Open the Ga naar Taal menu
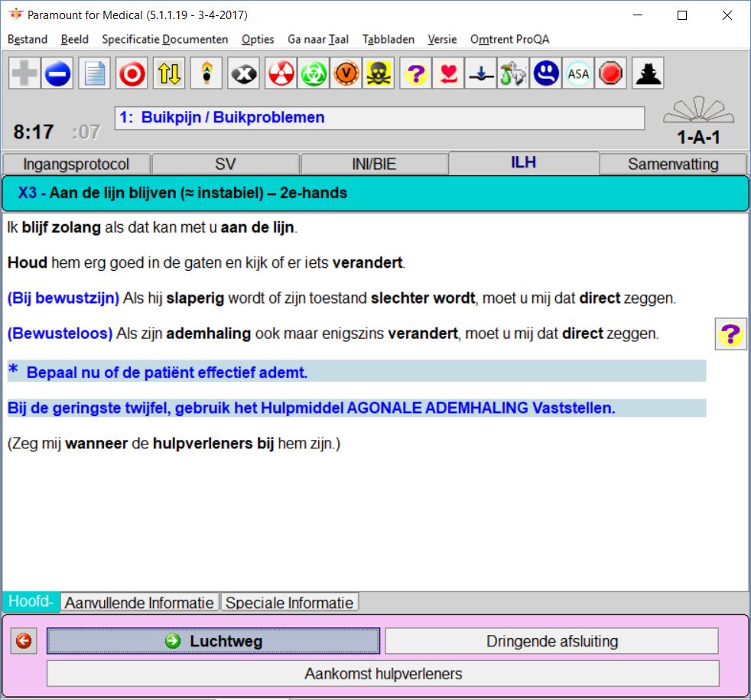 (x=318, y=39)
